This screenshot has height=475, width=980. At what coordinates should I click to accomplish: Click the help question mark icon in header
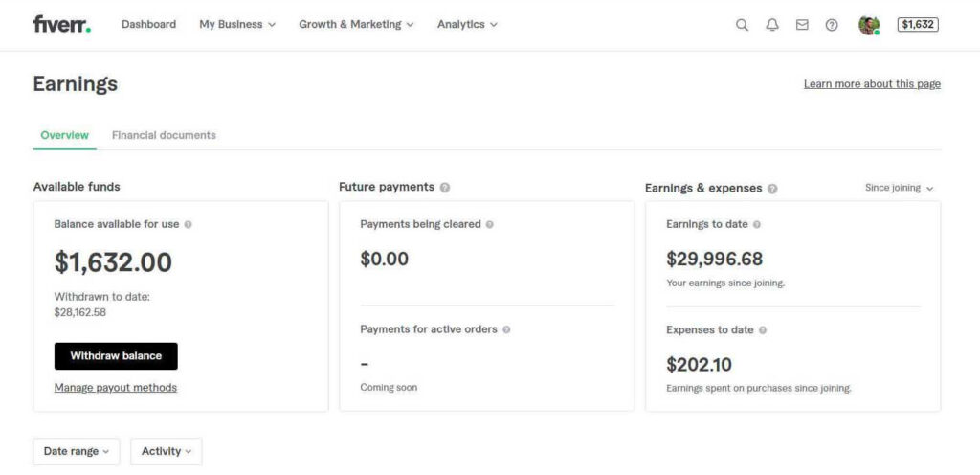coord(832,25)
